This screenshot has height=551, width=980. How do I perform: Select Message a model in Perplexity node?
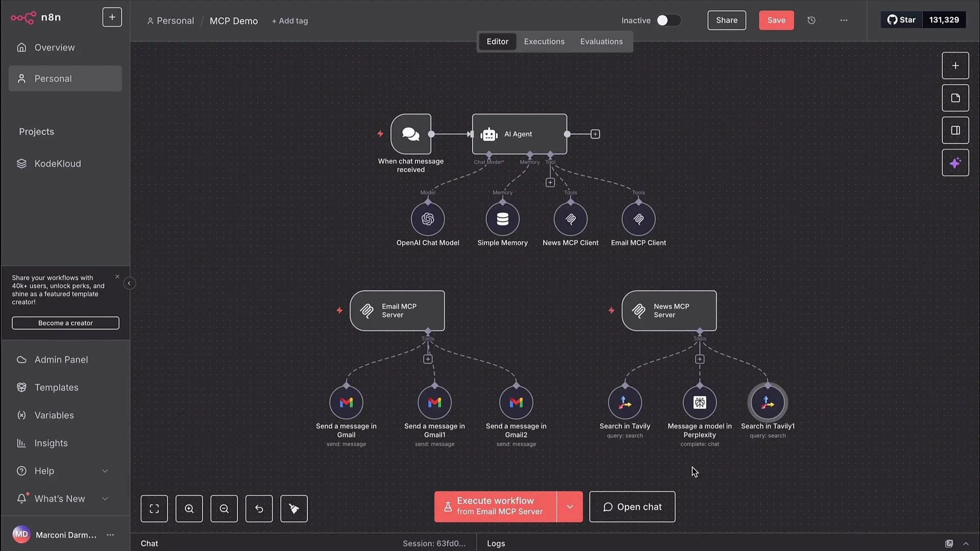[x=700, y=403]
